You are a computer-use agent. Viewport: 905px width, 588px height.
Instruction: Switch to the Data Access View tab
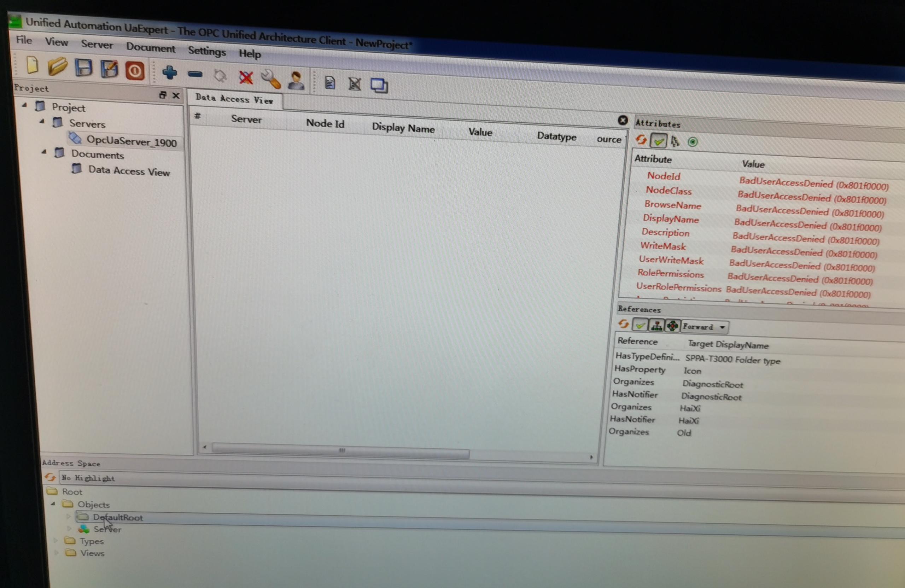pos(233,99)
